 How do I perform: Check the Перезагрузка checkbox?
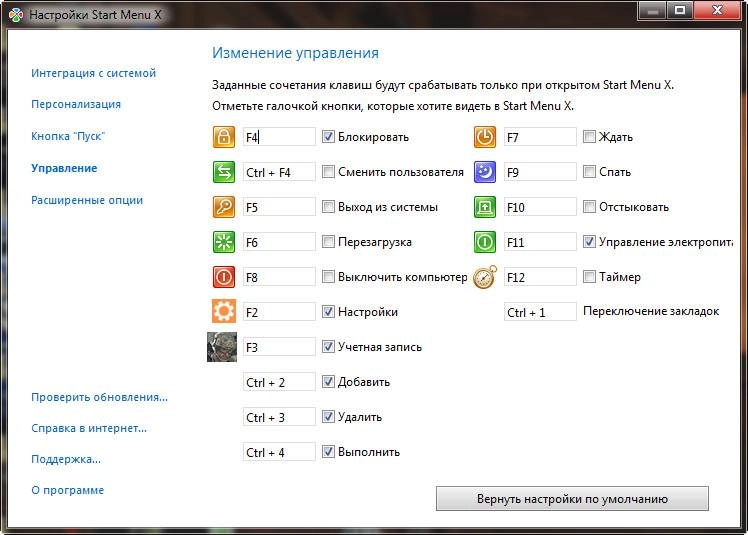pyautogui.click(x=328, y=241)
